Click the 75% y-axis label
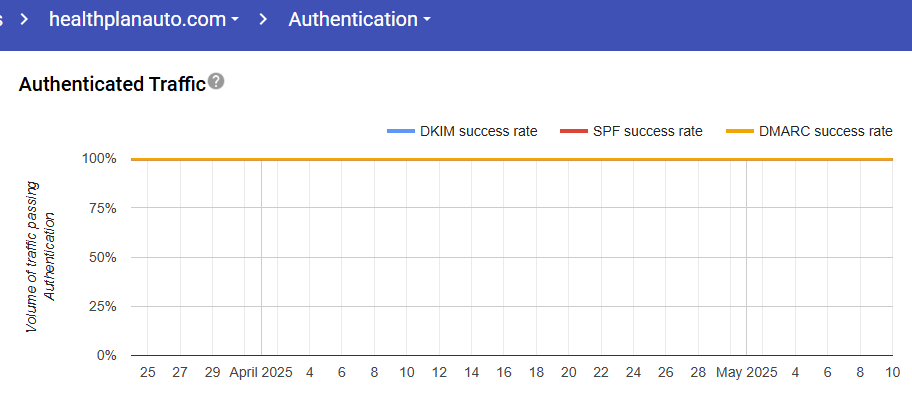The height and width of the screenshot is (397, 912). 105,208
